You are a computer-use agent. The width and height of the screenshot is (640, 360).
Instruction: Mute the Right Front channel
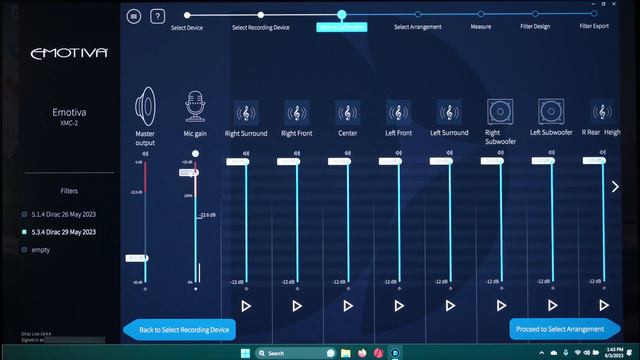[297, 153]
